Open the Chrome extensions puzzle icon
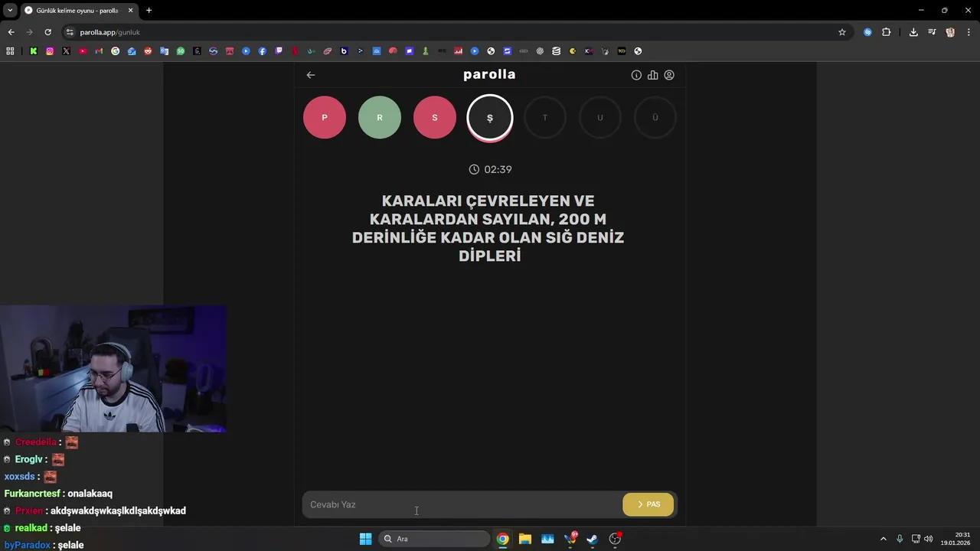This screenshot has height=551, width=980. (x=887, y=32)
